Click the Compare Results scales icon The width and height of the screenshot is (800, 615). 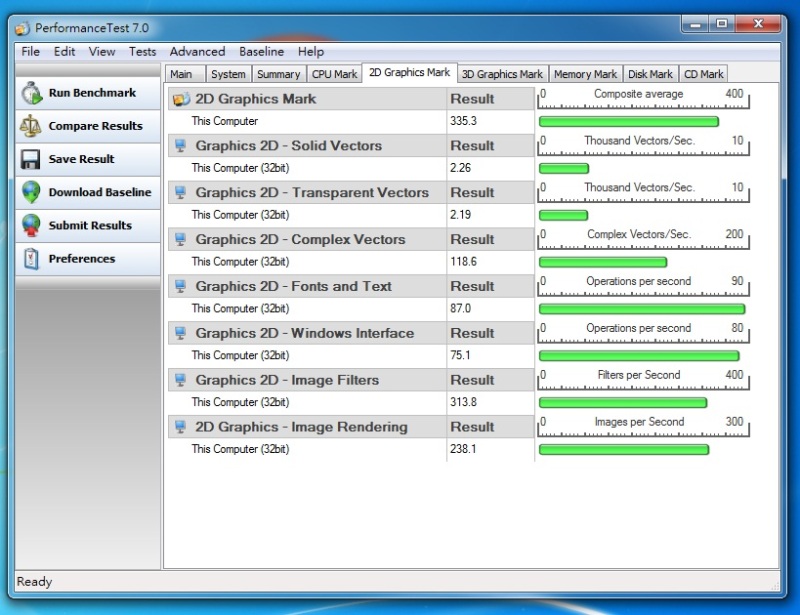[31, 126]
